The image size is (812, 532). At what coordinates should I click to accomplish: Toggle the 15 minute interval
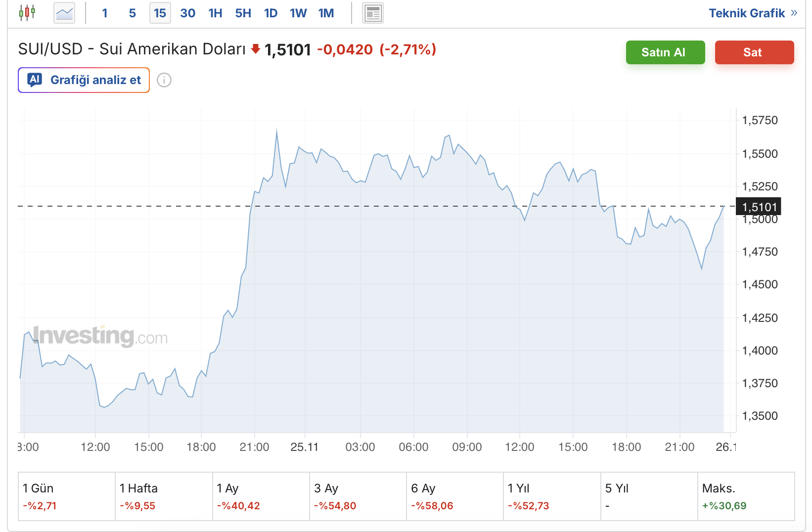pos(160,13)
